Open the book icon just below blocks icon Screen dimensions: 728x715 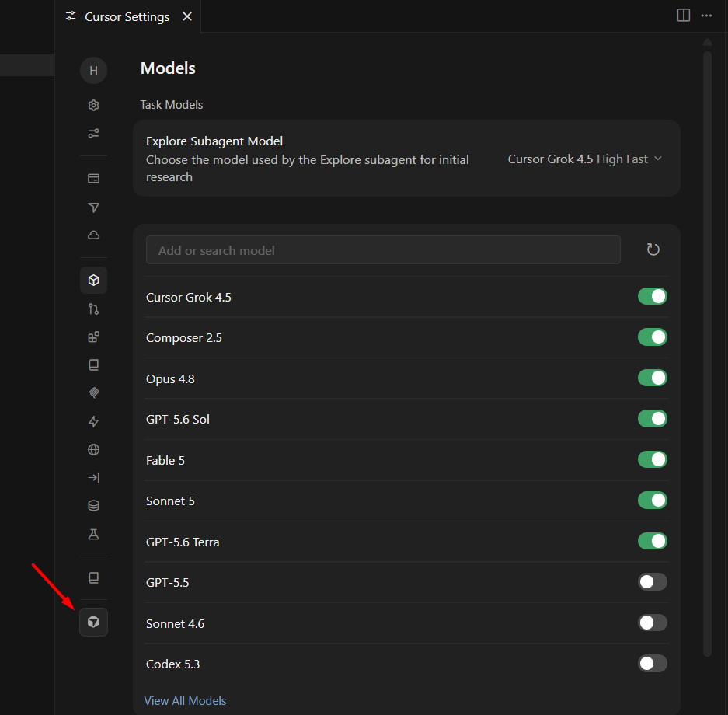(93, 365)
